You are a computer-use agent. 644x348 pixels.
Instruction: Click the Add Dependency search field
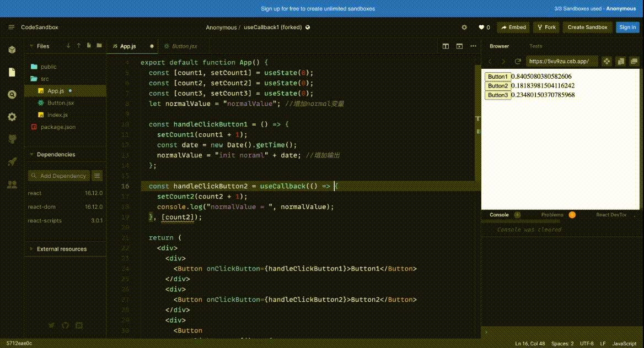point(59,176)
